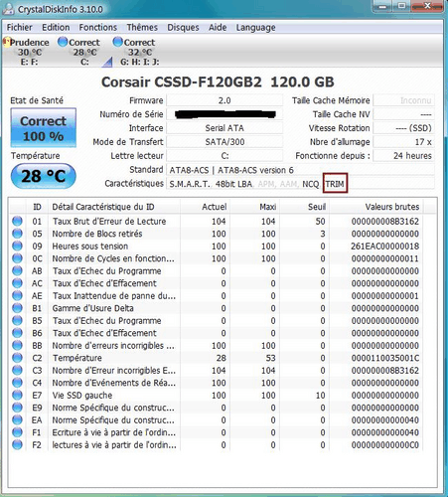Click the Nbre d'allumage field 17 x
The width and height of the screenshot is (448, 497).
(403, 142)
